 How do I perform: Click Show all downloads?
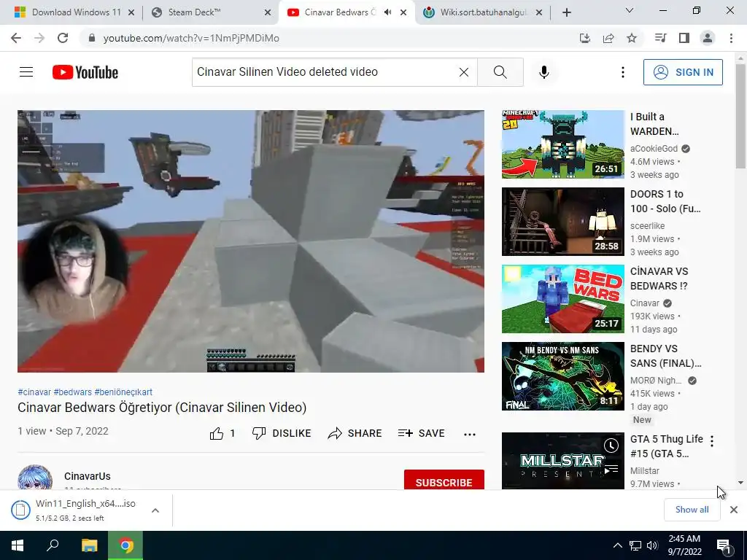tap(692, 510)
